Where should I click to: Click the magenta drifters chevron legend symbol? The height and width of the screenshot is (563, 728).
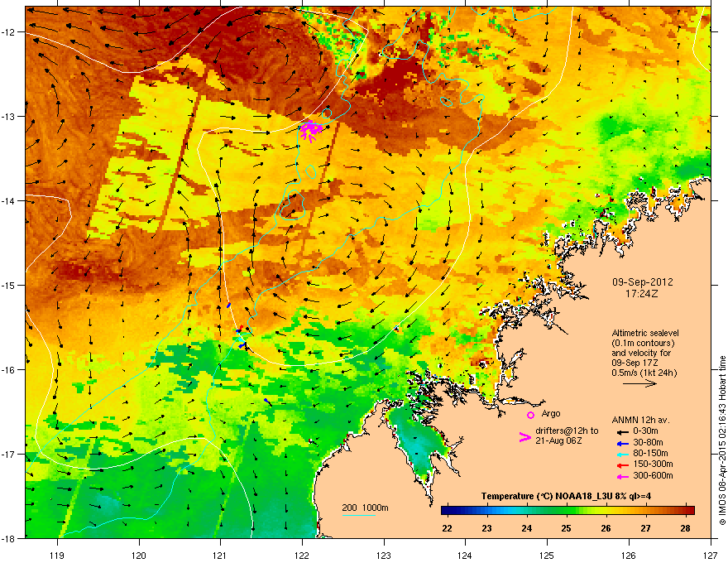coord(525,436)
